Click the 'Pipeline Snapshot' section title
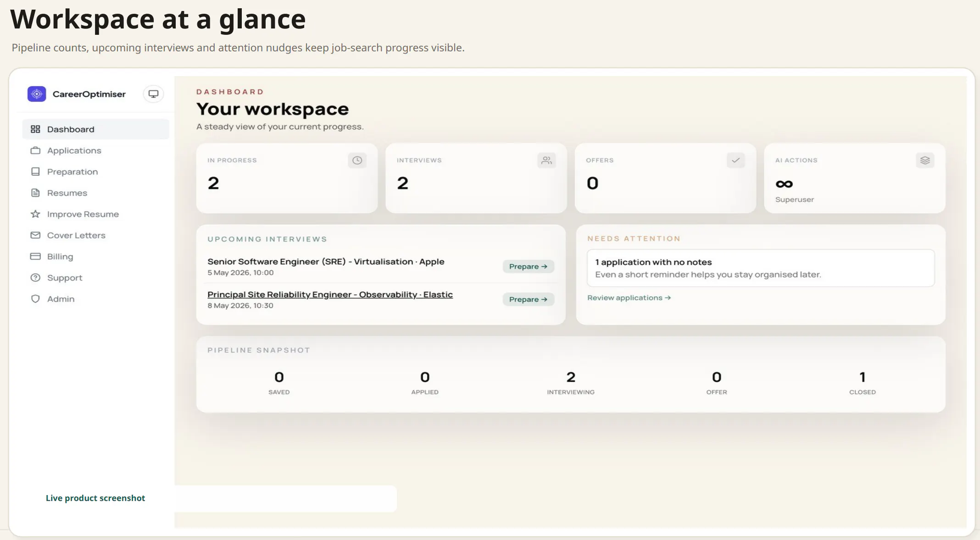Viewport: 980px width, 540px height. [x=259, y=350]
